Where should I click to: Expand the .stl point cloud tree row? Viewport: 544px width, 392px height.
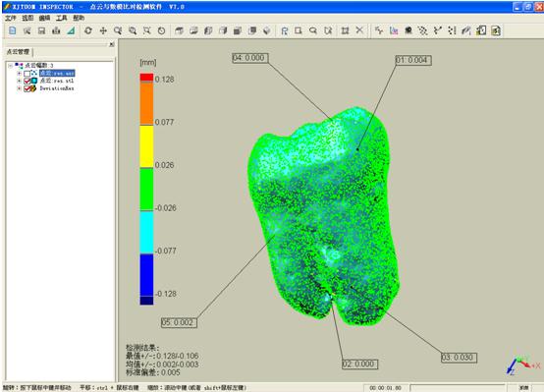[20, 81]
